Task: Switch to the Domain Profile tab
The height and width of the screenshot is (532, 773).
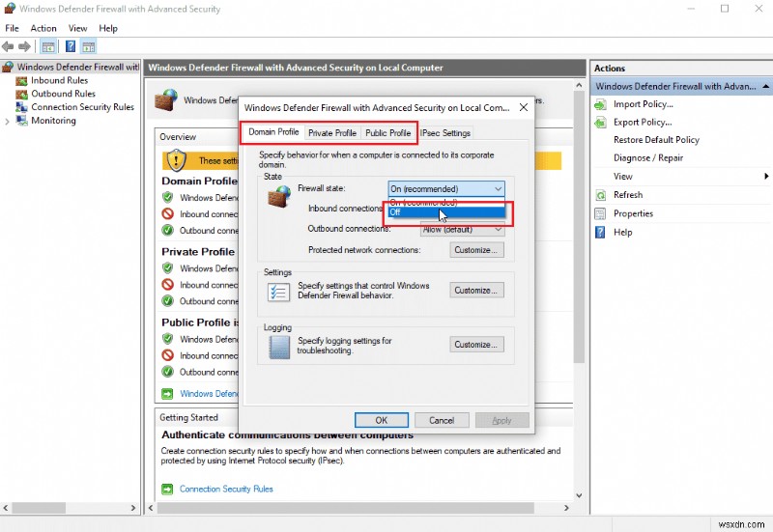Action: 273,132
